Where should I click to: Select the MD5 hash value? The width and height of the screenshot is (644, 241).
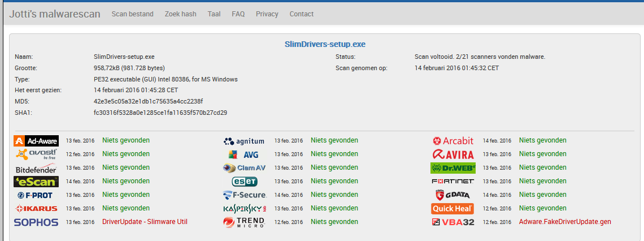tap(149, 101)
